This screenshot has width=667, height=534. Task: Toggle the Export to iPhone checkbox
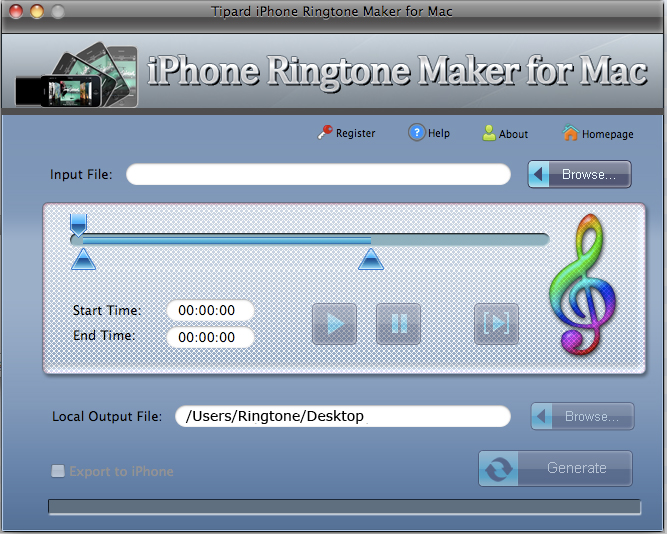(58, 471)
